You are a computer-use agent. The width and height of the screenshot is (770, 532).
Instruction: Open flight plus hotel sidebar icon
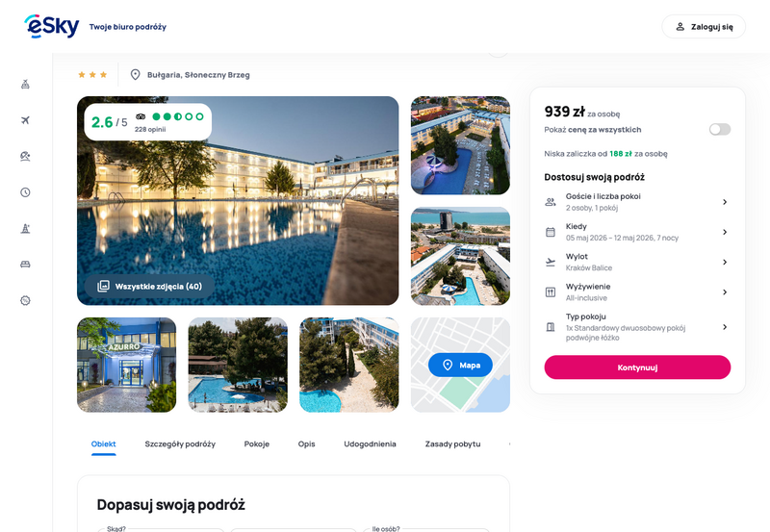[x=26, y=85]
